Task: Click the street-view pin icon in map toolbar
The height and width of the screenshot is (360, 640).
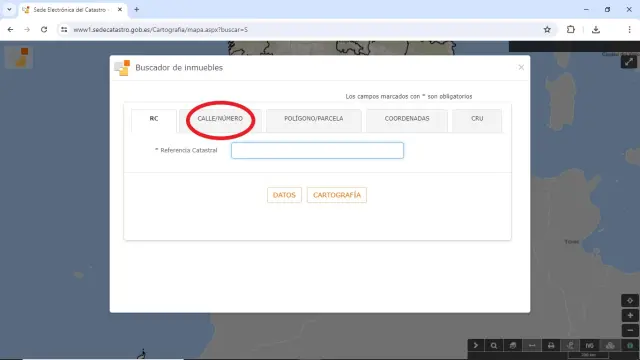Action: click(x=570, y=345)
